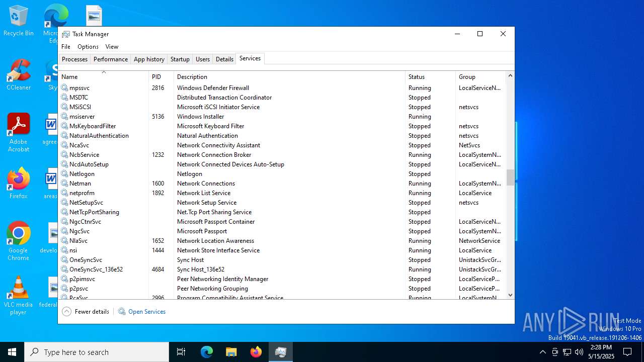Click the scrollbar down arrow
The image size is (644, 362).
510,295
